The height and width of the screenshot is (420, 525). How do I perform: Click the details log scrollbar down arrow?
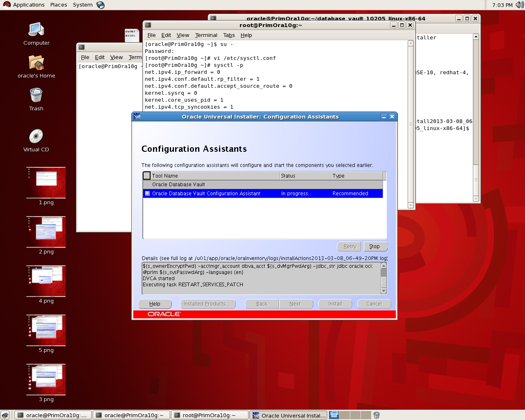pos(384,291)
